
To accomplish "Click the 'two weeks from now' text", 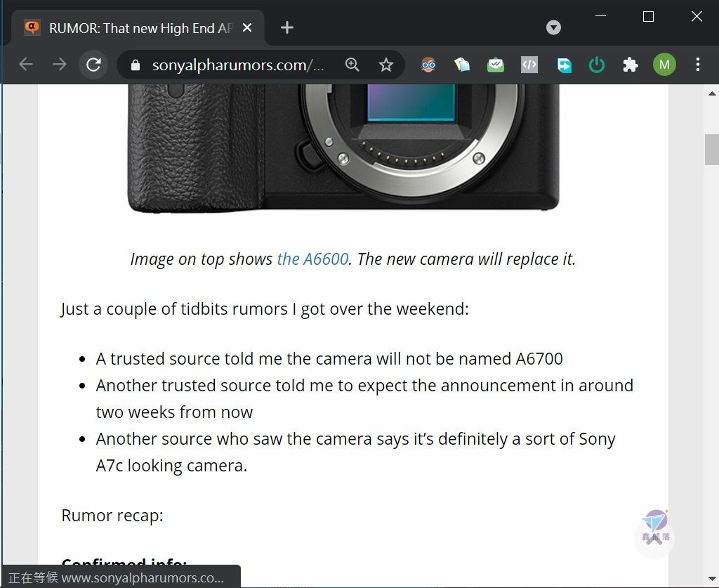I will click(x=174, y=412).
